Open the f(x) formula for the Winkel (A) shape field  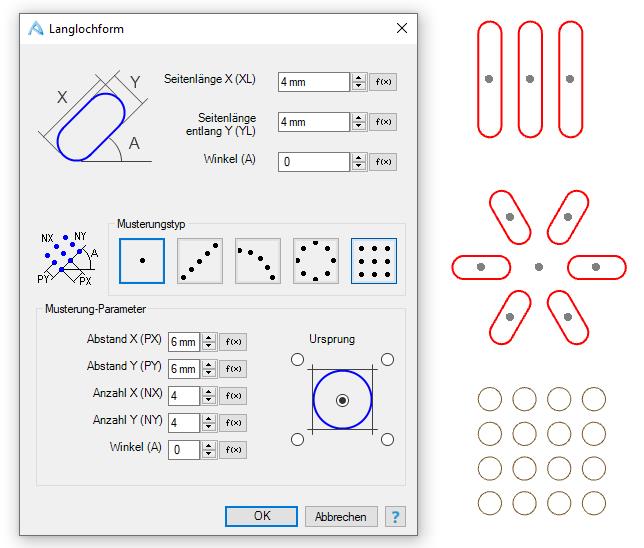pos(383,162)
